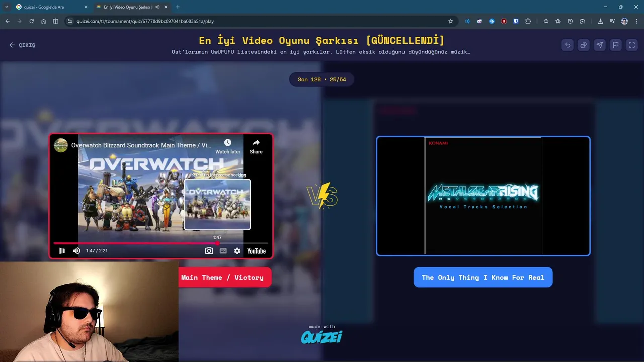The image size is (644, 362).
Task: Open the Extensions puzzle menu
Action: click(x=528, y=21)
